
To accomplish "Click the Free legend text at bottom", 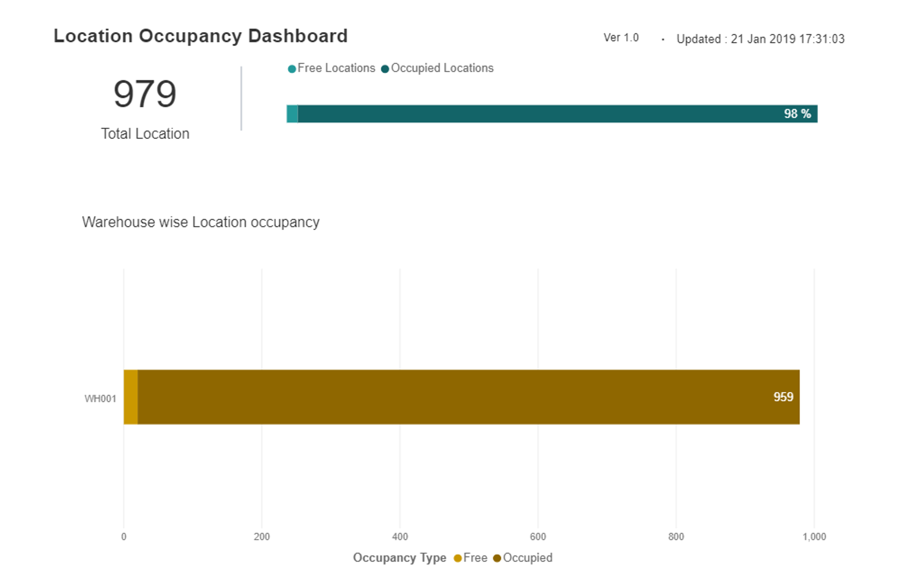I will (475, 558).
